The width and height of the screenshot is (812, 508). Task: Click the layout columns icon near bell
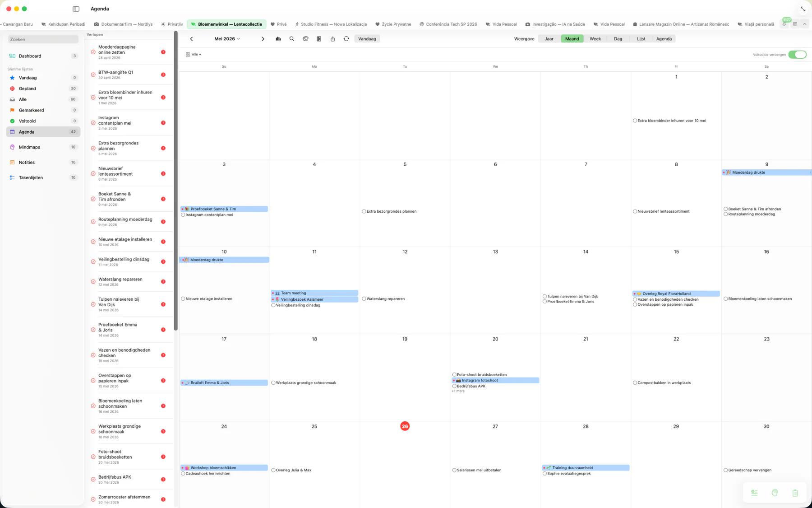[x=795, y=24]
